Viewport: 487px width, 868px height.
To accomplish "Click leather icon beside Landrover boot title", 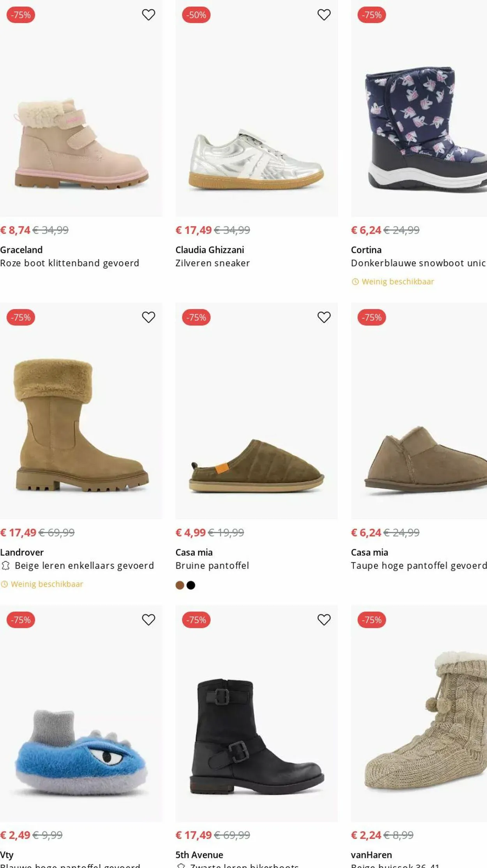I will [5, 565].
